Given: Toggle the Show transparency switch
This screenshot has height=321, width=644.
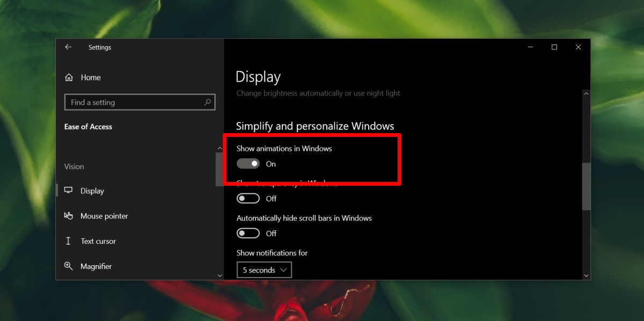Looking at the screenshot, I should [x=248, y=199].
